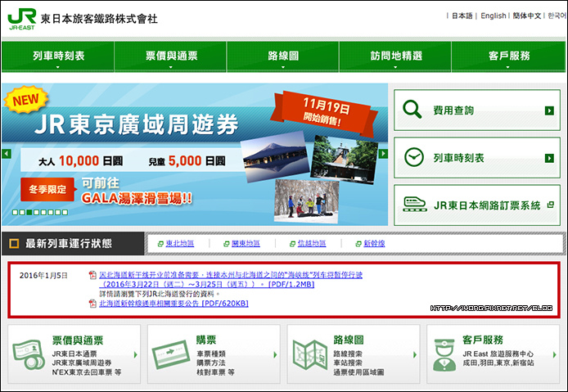
Task: Click PDF icon of the 海峡线 notice
Action: tap(92, 275)
